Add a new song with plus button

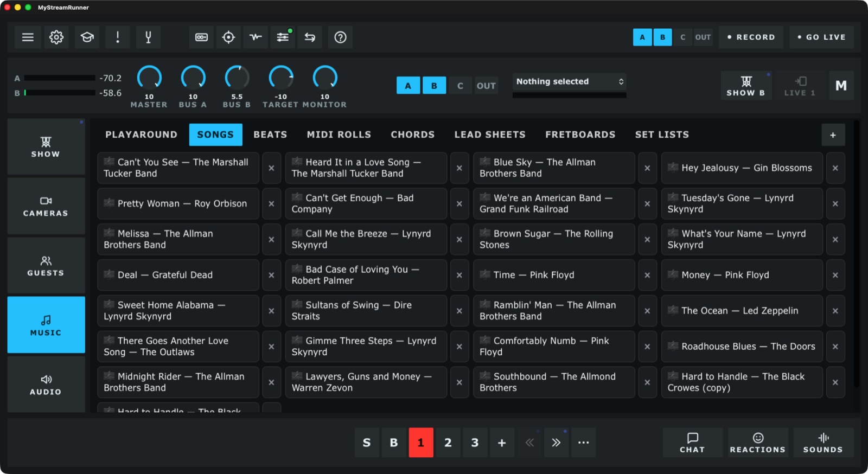[833, 135]
